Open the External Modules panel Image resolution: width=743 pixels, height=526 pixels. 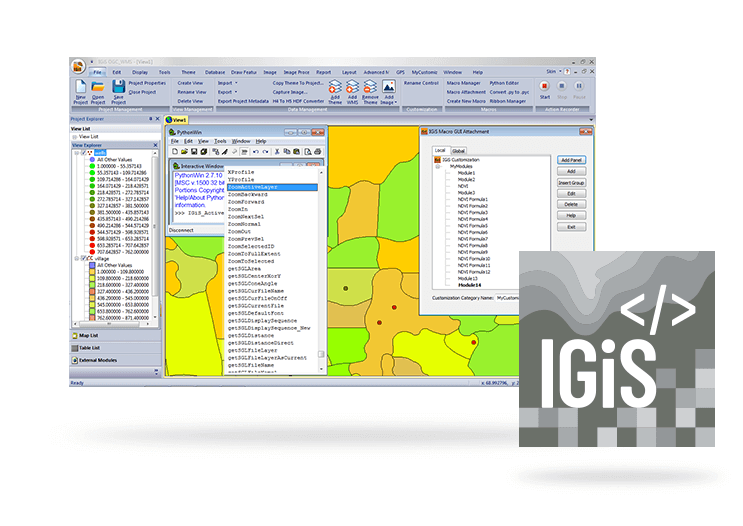(x=115, y=360)
